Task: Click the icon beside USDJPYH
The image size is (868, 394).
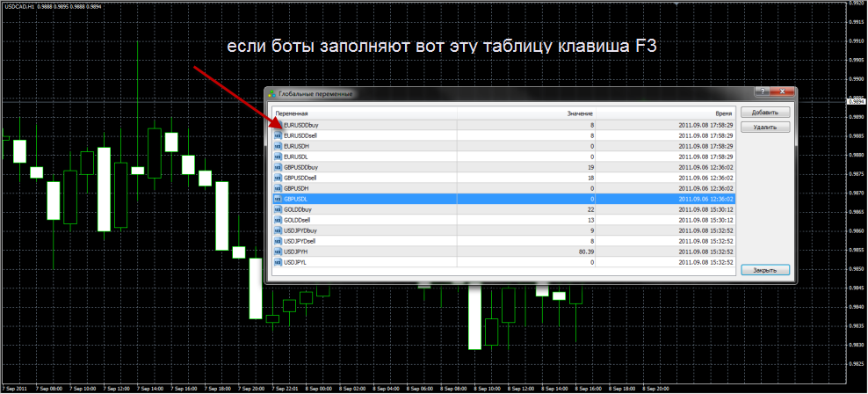Action: click(x=278, y=252)
